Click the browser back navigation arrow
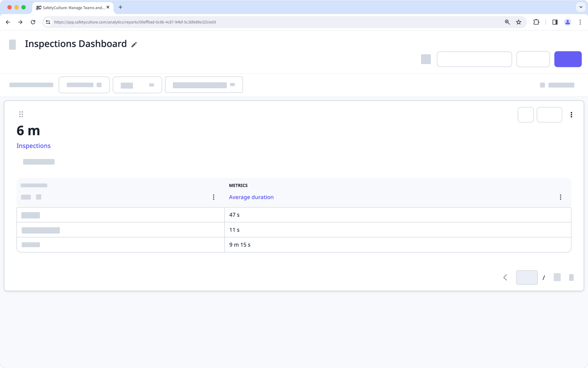 (x=8, y=22)
